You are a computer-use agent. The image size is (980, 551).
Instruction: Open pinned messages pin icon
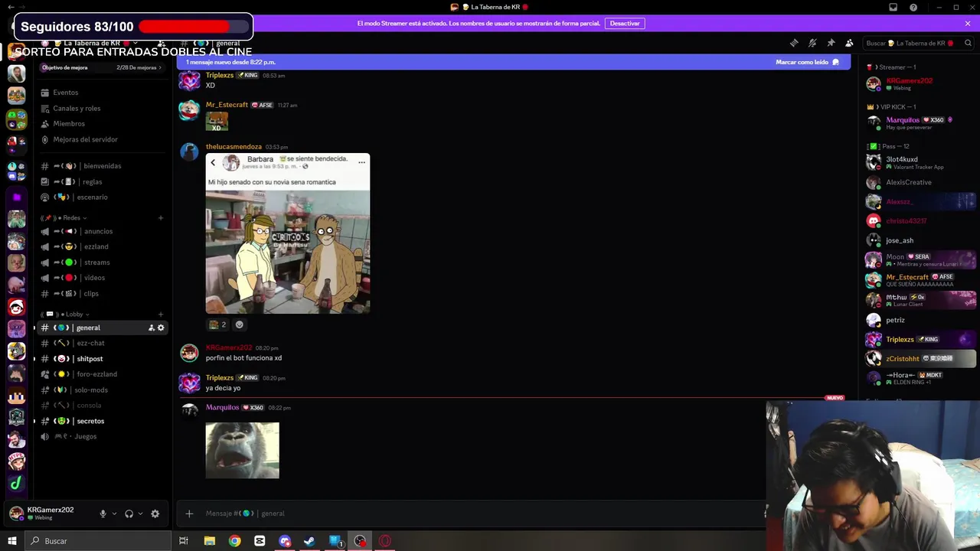click(831, 43)
